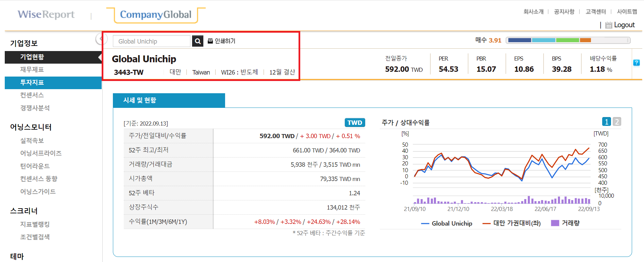644x262 pixels.
Task: Click the BPS value 39.28
Action: pyautogui.click(x=562, y=69)
